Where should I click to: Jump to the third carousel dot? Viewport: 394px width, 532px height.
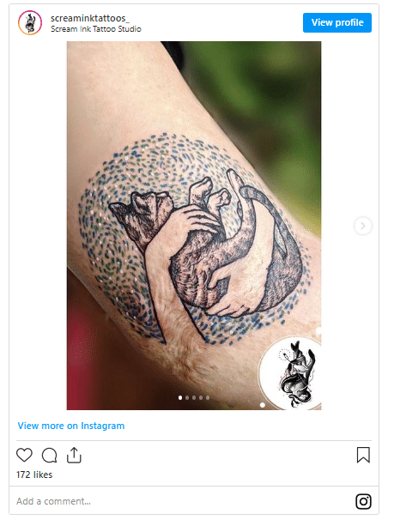pyautogui.click(x=194, y=397)
